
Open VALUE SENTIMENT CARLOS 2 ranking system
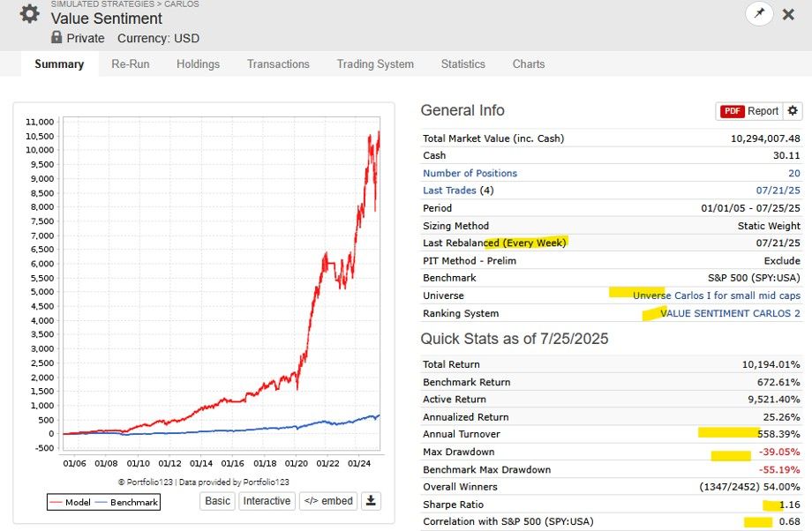730,314
